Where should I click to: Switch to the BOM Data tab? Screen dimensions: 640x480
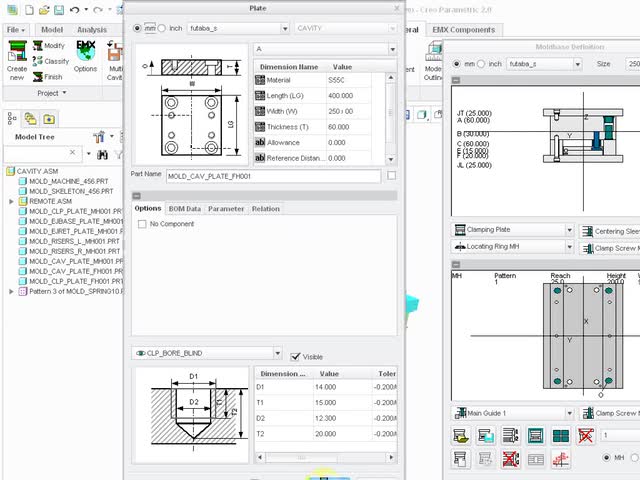[x=184, y=208]
